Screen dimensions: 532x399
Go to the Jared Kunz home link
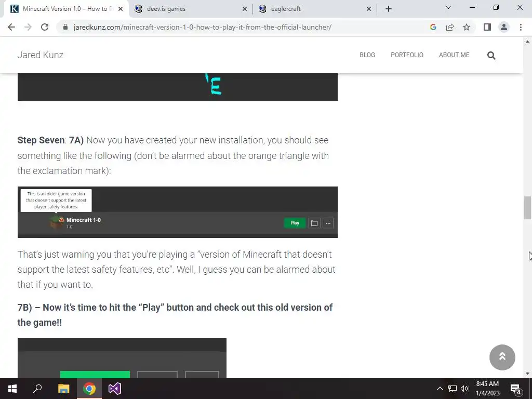coord(41,55)
